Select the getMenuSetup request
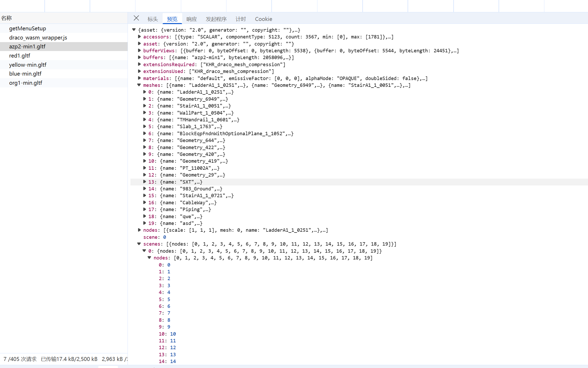588x368 pixels. 27,29
